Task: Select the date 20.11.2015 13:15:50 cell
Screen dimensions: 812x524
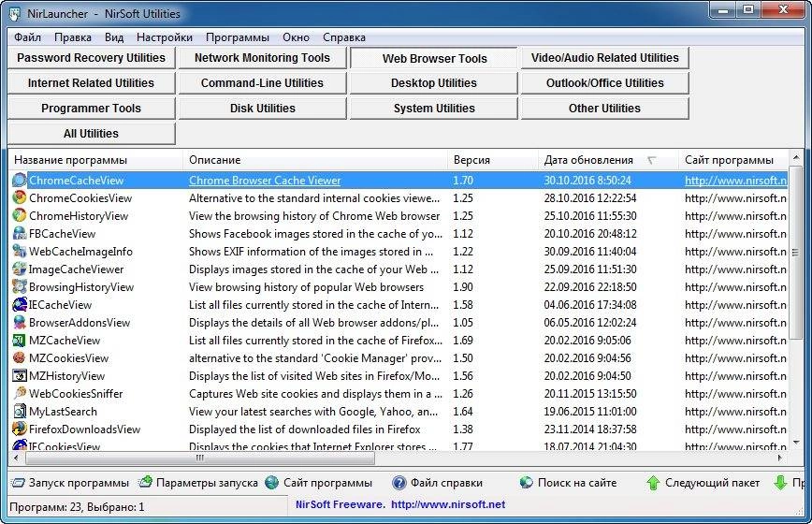Action: click(x=590, y=394)
